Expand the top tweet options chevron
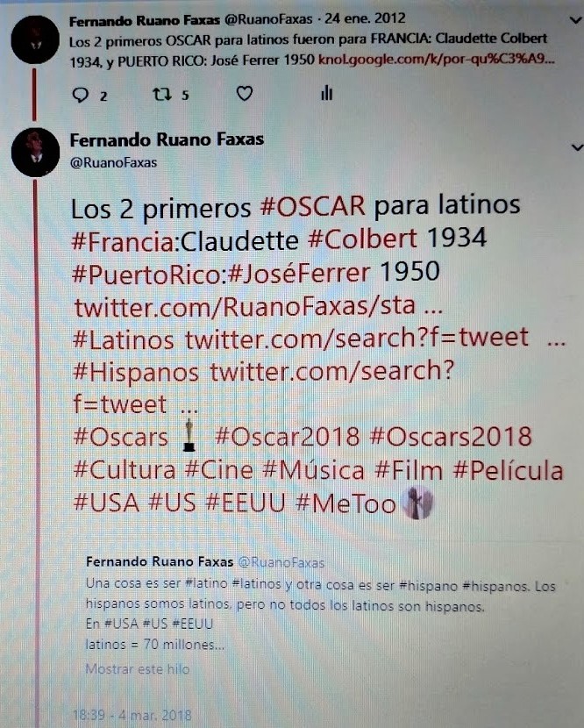Image resolution: width=584 pixels, height=728 pixels. click(575, 20)
